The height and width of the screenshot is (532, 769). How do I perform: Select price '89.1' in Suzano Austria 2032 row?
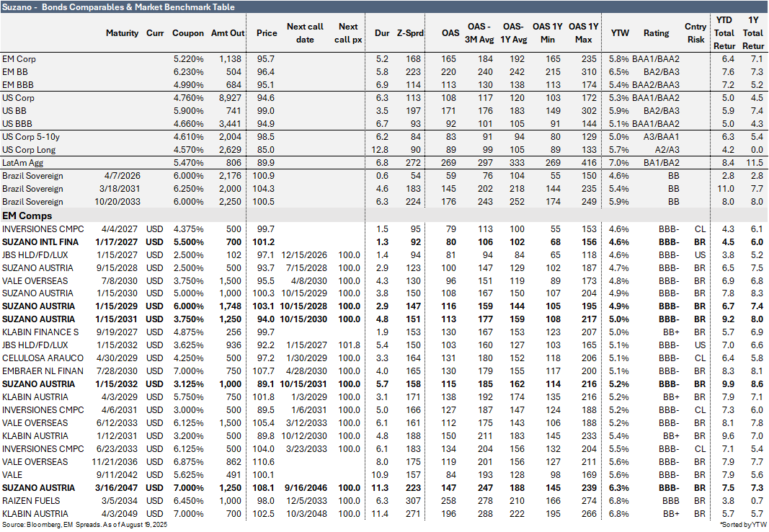click(265, 384)
